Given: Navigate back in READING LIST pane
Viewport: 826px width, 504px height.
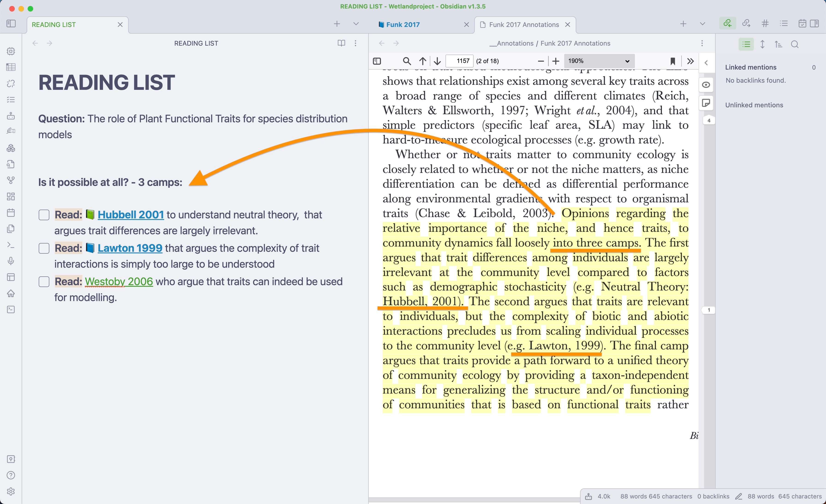Looking at the screenshot, I should pyautogui.click(x=35, y=43).
